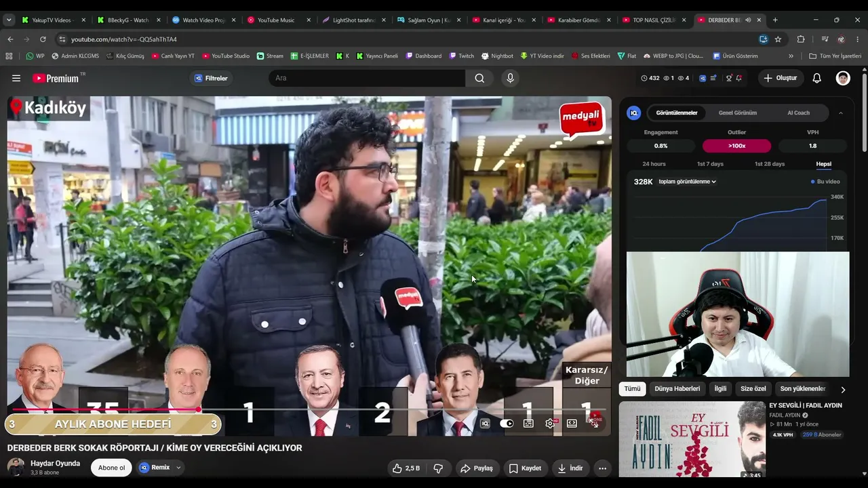Open browser extensions puzzle icon
The height and width of the screenshot is (488, 868).
pos(801,39)
